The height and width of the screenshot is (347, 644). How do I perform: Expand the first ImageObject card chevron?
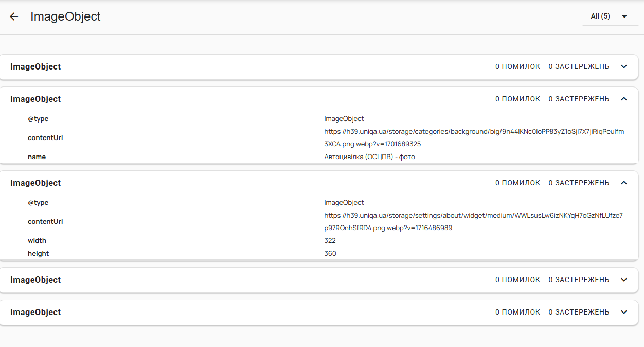tap(624, 67)
